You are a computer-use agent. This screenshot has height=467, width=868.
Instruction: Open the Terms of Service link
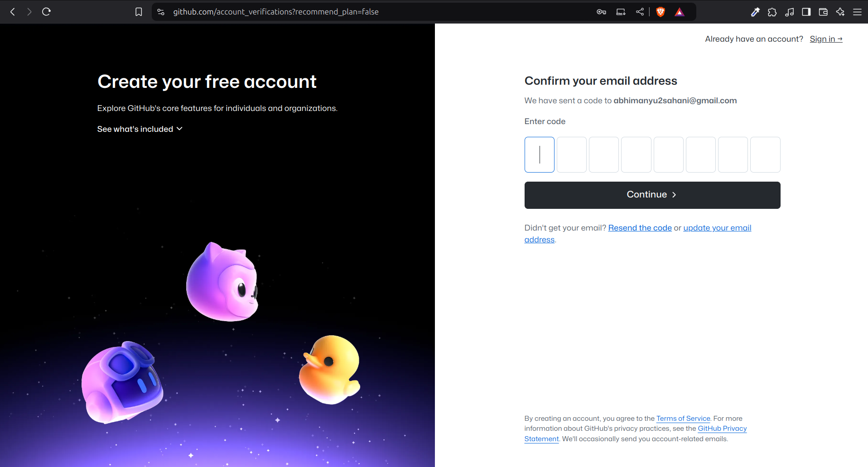tap(683, 419)
